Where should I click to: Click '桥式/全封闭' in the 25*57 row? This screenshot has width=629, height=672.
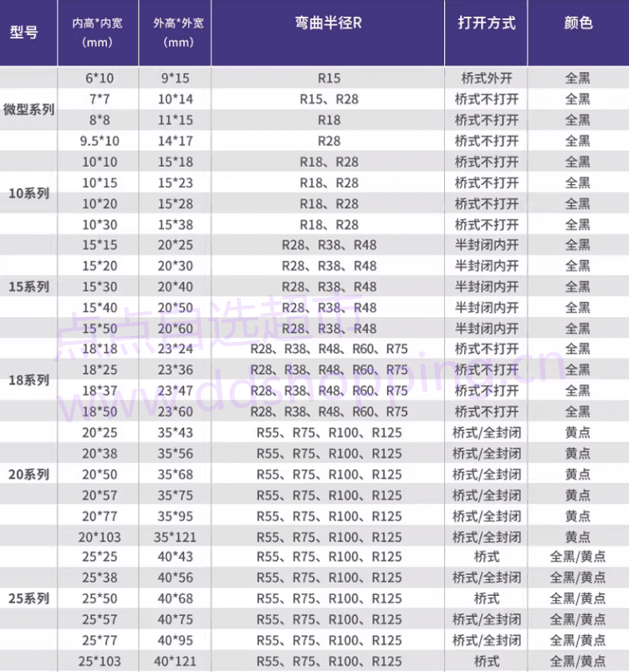tap(486, 619)
